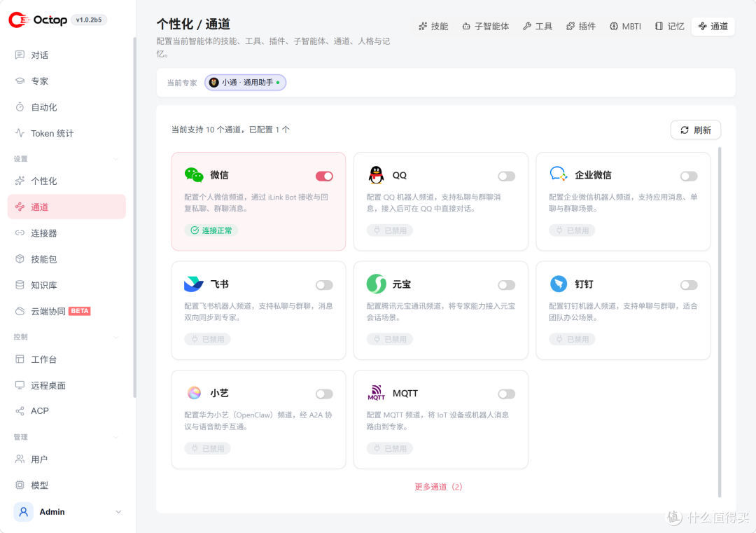Click the MQTT logo icon
This screenshot has height=533, width=756.
pos(376,393)
